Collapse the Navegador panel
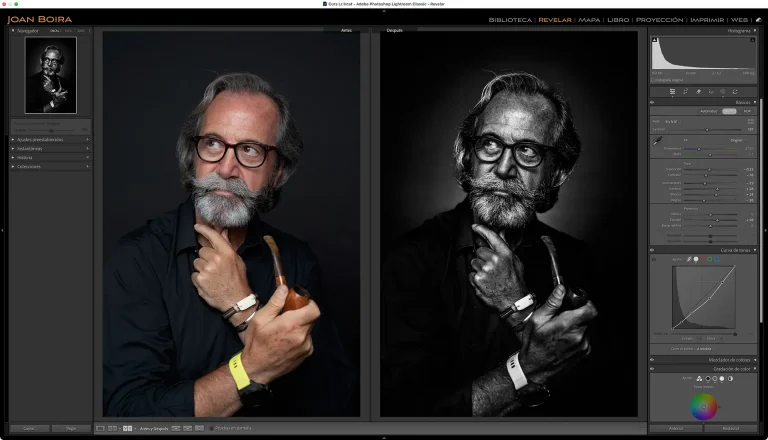Screen dimensions: 768x440 pyautogui.click(x=13, y=30)
